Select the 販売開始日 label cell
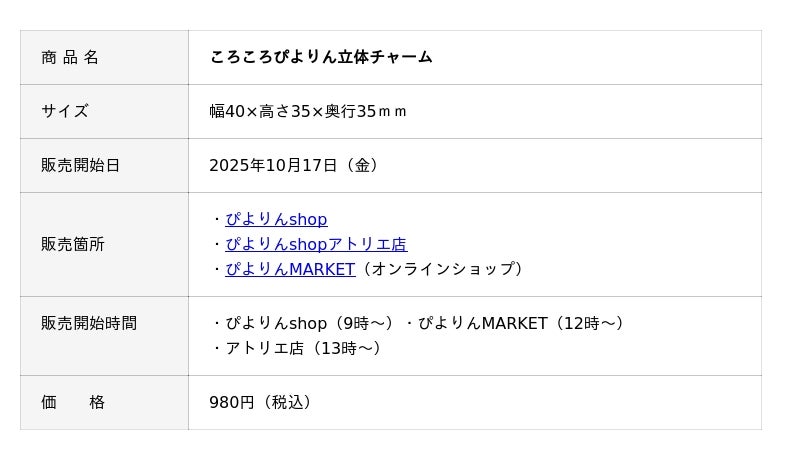Screen dimensions: 800x460 click(x=80, y=165)
